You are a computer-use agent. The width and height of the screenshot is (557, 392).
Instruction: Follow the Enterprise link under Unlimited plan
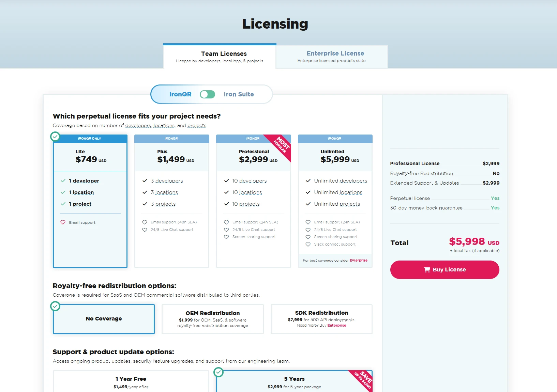(358, 261)
